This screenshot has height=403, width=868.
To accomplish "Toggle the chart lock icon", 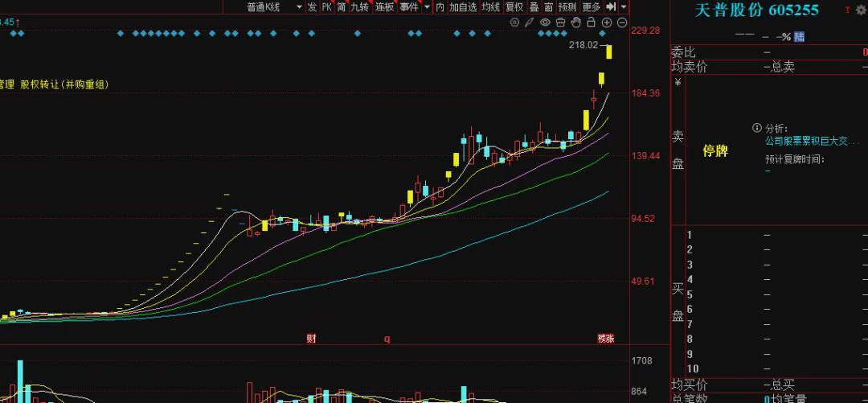I will pos(592,23).
